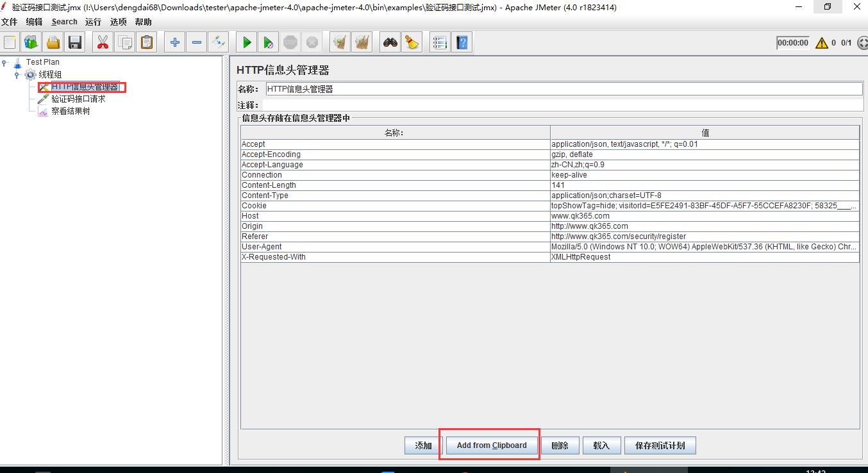
Task: Click the Help question mark icon
Action: coord(462,43)
